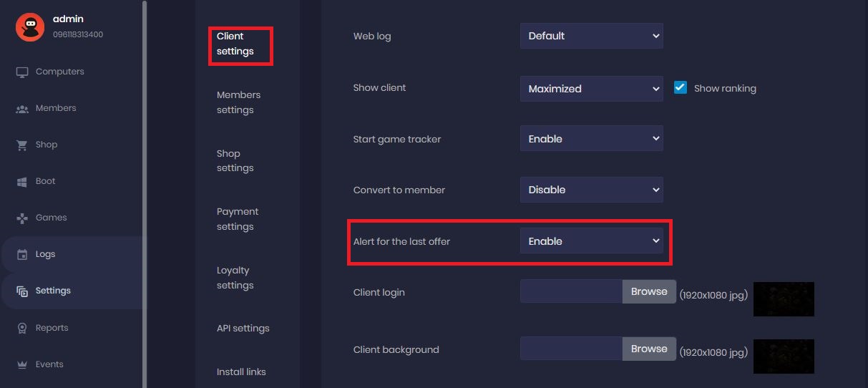This screenshot has height=388, width=868.
Task: Open the Members people icon
Action: (x=22, y=109)
